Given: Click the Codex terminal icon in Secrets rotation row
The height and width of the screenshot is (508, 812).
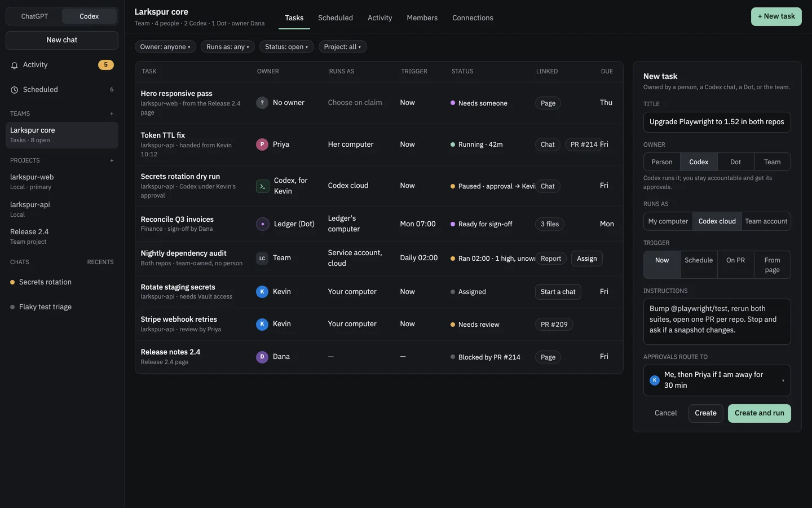Looking at the screenshot, I should [263, 186].
